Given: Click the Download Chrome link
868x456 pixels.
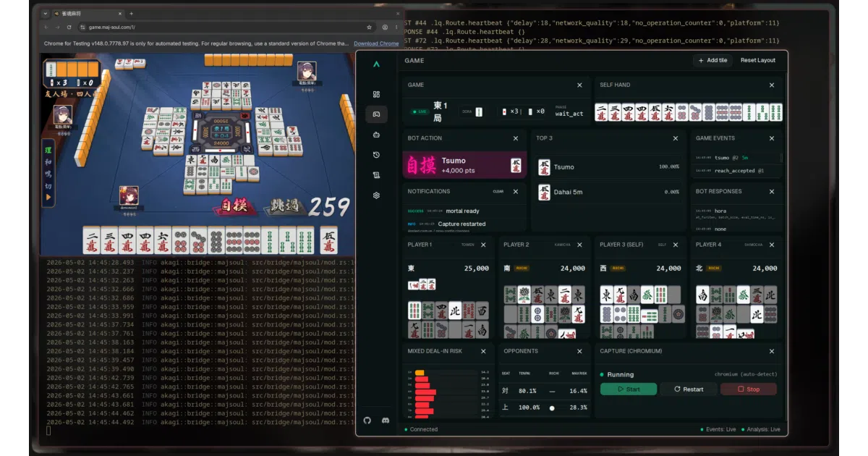Looking at the screenshot, I should click(376, 43).
